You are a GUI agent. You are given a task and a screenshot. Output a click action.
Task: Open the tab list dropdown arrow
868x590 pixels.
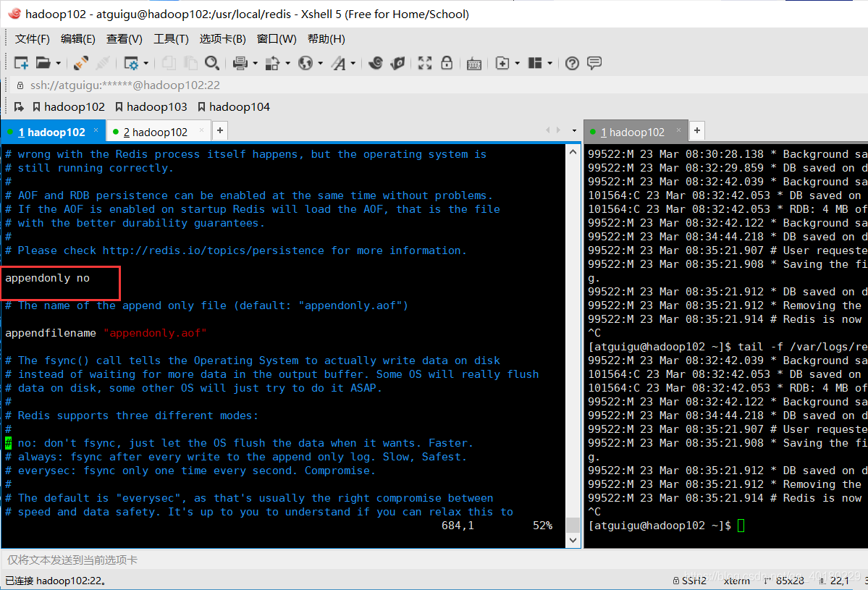(574, 131)
